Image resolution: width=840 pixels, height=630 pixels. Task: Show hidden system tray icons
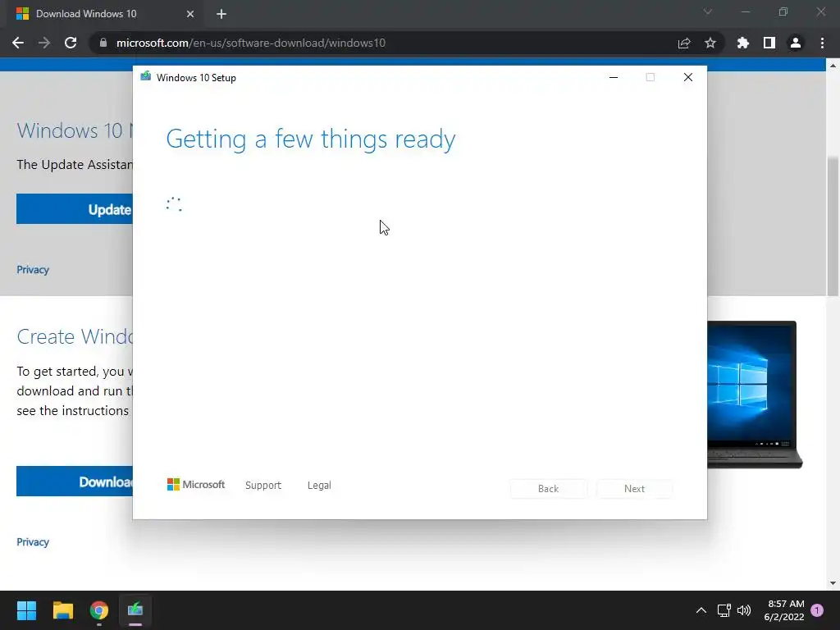click(x=701, y=610)
